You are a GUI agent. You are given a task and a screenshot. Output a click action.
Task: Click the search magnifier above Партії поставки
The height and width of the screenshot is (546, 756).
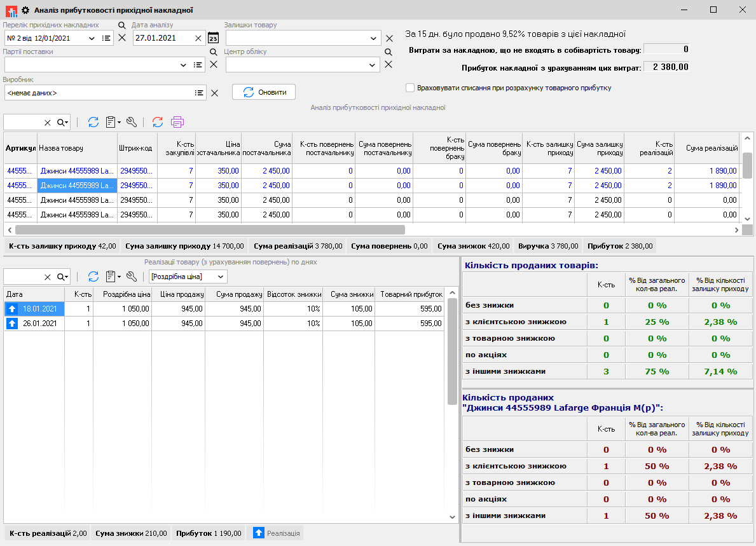tap(214, 52)
